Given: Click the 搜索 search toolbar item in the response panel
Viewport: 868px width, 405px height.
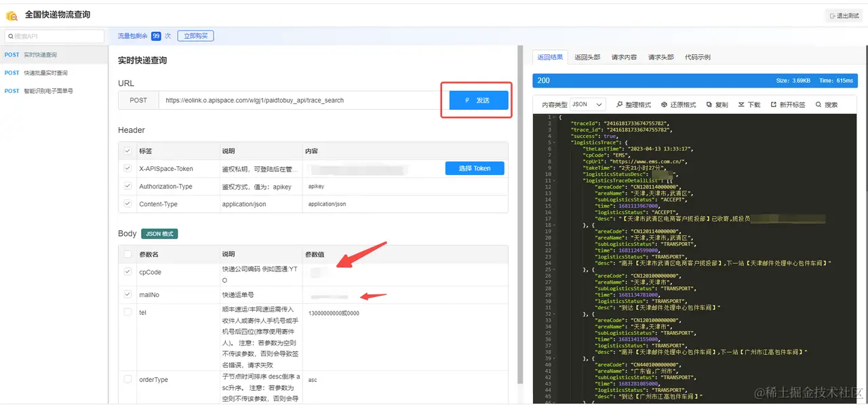Looking at the screenshot, I should coord(827,104).
